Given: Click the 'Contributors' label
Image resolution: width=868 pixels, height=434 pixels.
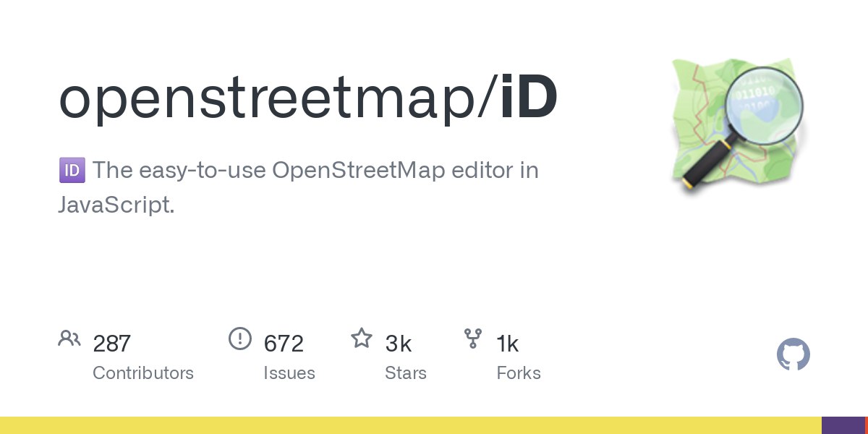Looking at the screenshot, I should [143, 373].
